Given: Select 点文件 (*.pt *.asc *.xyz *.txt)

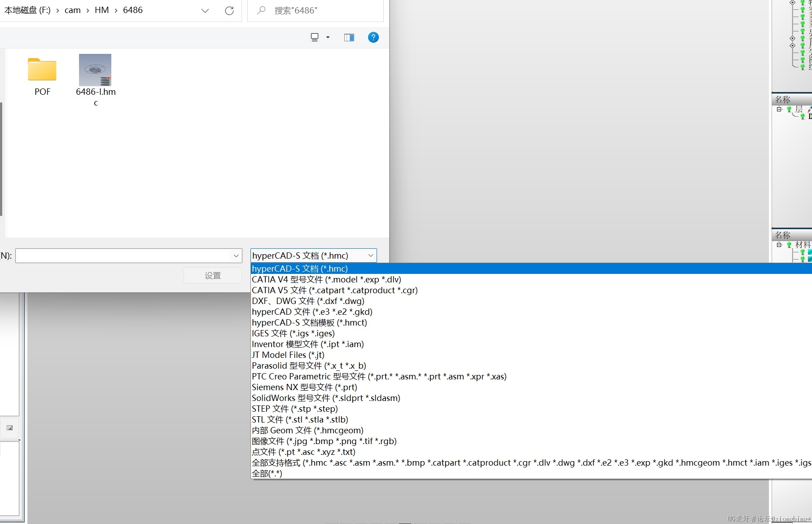Looking at the screenshot, I should 531,452.
